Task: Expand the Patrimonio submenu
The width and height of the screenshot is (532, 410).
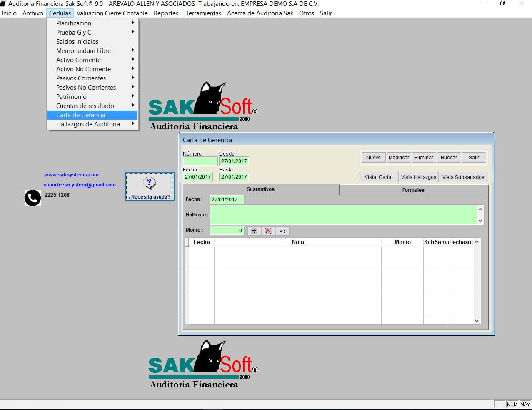Action: [92, 97]
